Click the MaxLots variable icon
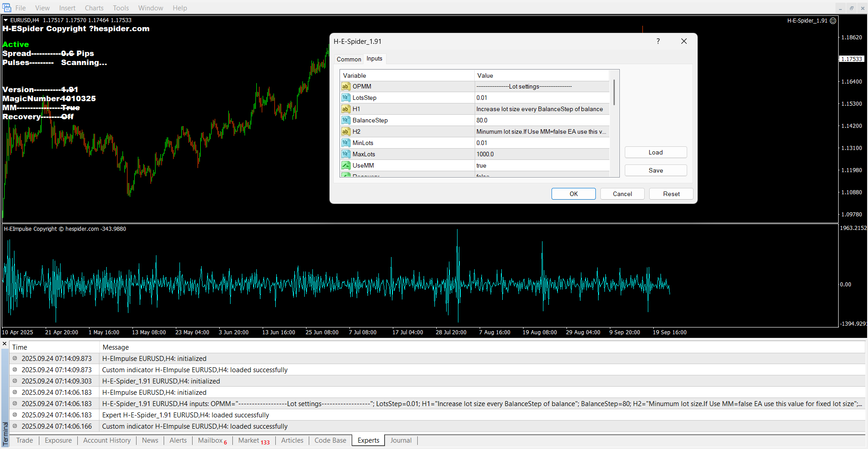Screen dimensions: 868x449 346,154
